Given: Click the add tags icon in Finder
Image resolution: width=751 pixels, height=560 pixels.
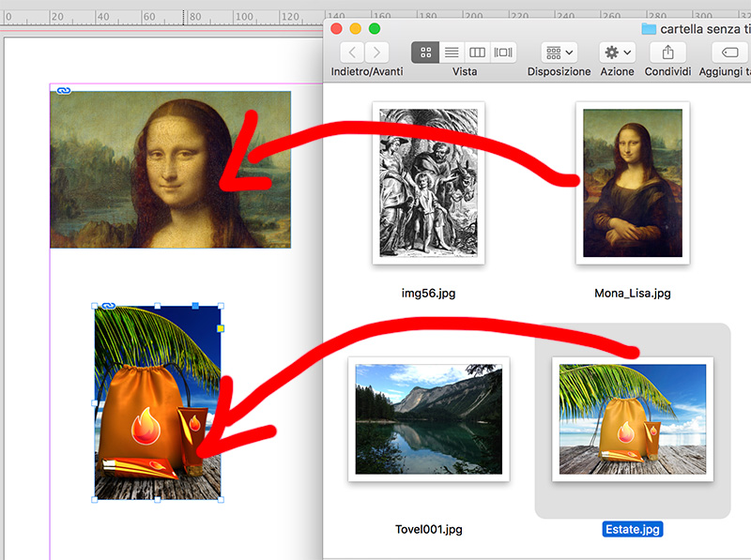Looking at the screenshot, I should (x=730, y=53).
